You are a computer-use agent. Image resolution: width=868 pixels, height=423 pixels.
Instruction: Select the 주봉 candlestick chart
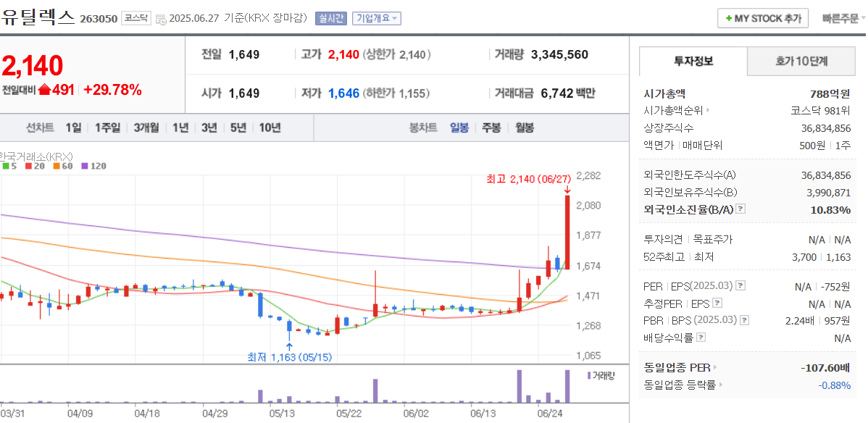tap(491, 128)
